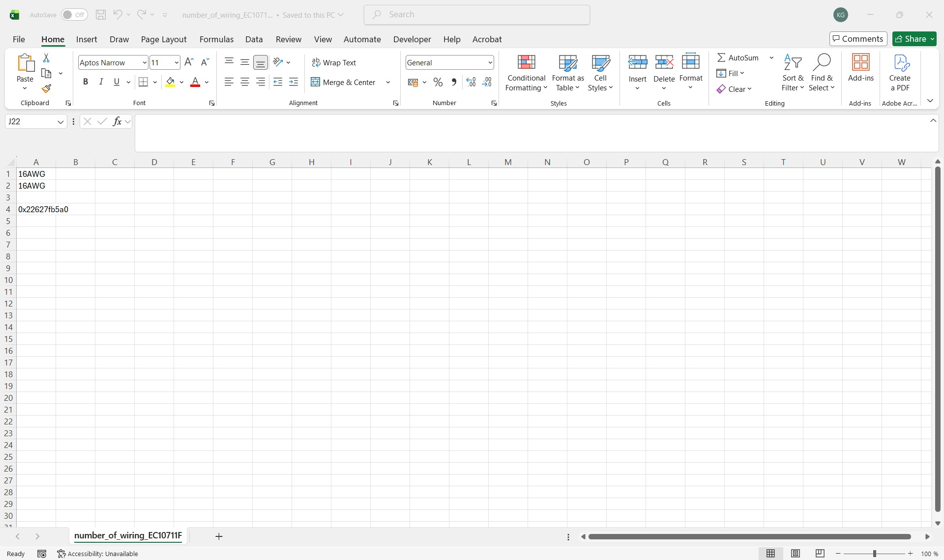Toggle the AutoSave switch

pos(74,15)
